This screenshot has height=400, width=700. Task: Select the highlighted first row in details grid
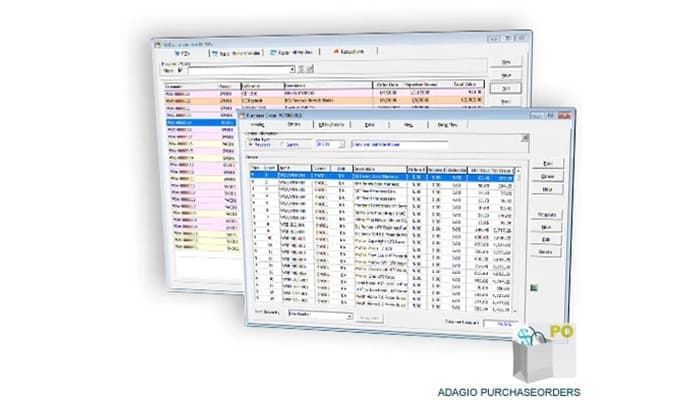pos(382,177)
